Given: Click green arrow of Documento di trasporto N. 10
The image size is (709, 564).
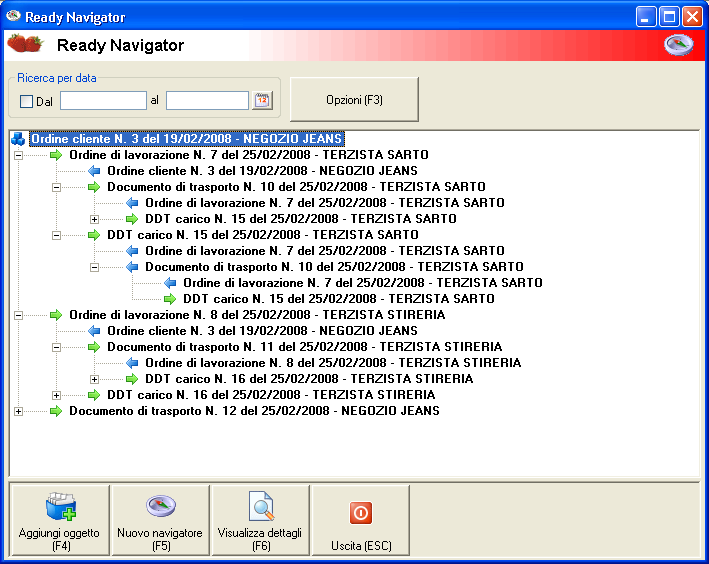Looking at the screenshot, I should click(x=94, y=187).
